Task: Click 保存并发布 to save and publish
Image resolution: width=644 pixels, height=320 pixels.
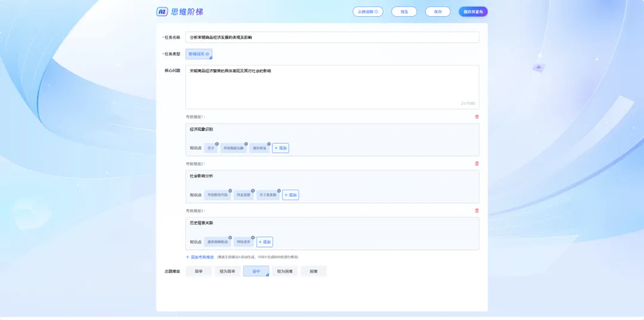Action: coord(473,11)
